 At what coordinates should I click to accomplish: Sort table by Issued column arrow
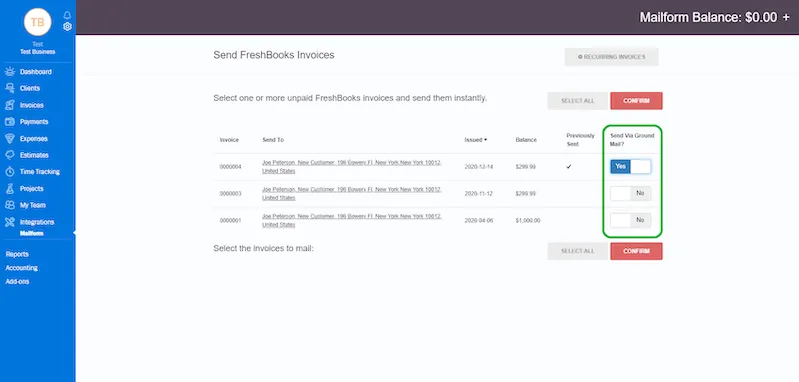(486, 140)
